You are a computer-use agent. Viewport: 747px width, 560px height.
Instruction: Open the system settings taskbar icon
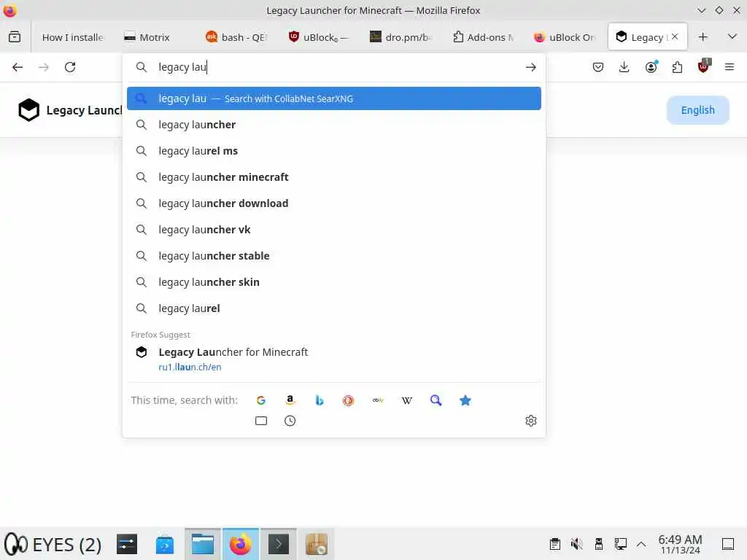[127, 544]
